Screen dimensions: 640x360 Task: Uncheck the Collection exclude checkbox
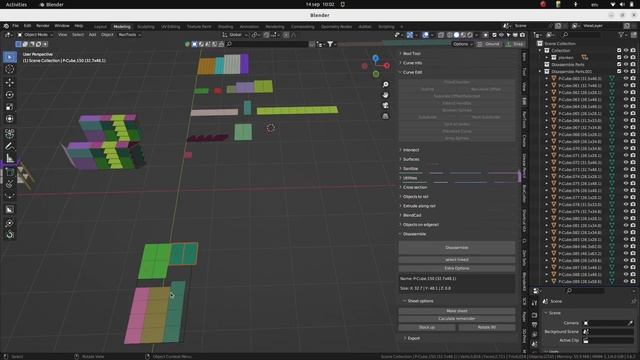pos(619,51)
